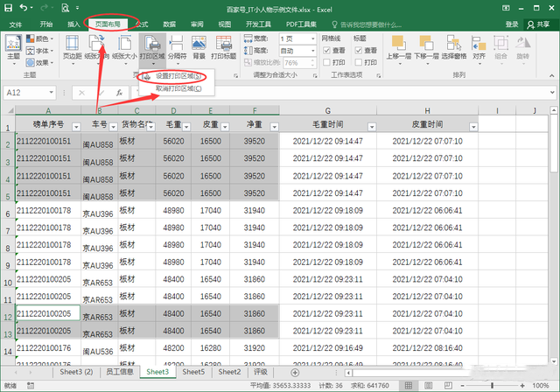Image resolution: width=560 pixels, height=392 pixels.
Task: Toggle the Gridlines View (查看) checkbox
Action: (327, 51)
